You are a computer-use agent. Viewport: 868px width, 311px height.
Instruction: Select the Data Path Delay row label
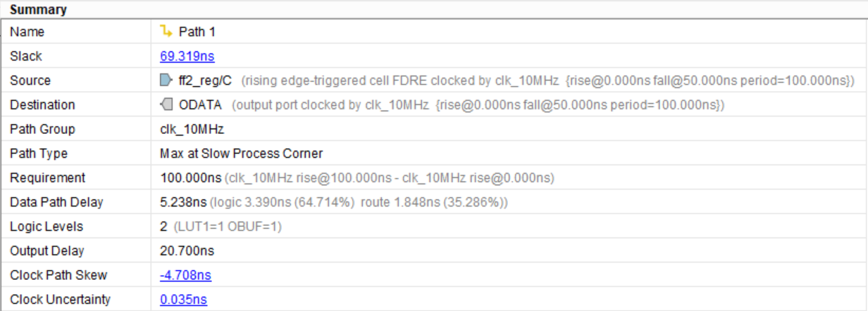tap(56, 202)
